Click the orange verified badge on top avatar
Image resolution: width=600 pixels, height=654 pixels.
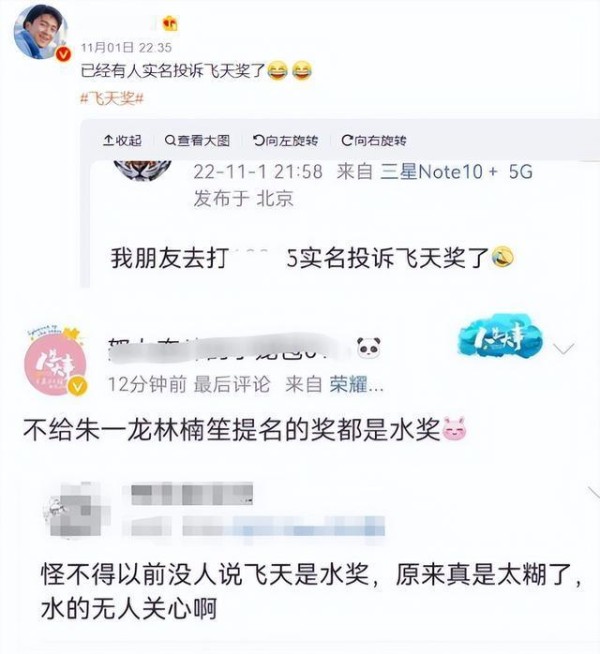pos(63,55)
